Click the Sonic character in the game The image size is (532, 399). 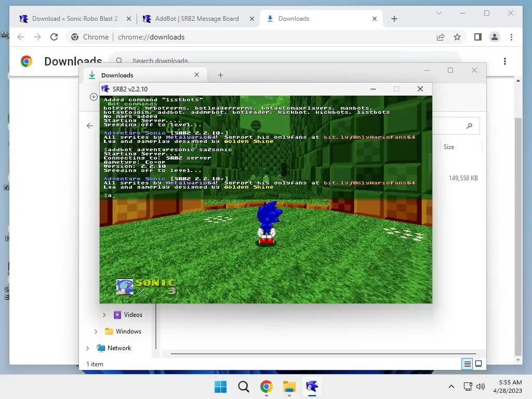pos(268,223)
